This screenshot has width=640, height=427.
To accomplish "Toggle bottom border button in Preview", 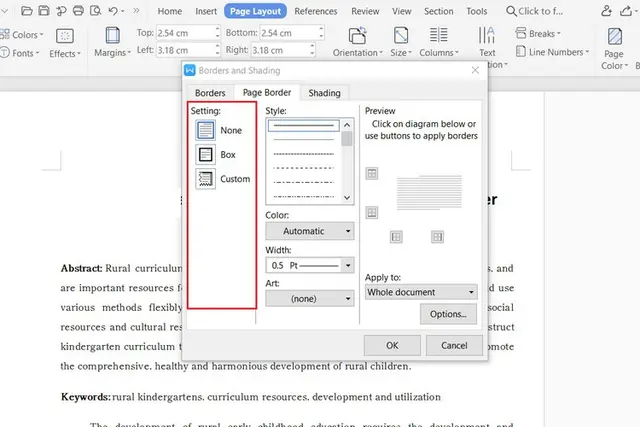I will pos(371,212).
